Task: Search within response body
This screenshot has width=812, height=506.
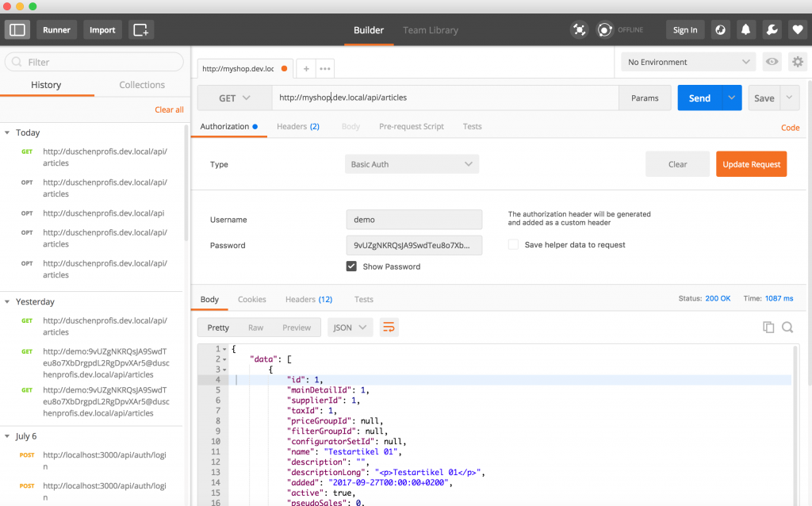Action: tap(787, 328)
